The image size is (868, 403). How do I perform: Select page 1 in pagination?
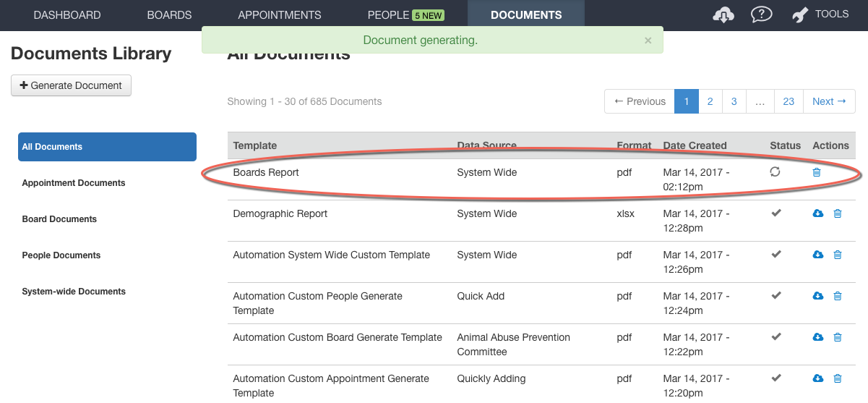click(x=687, y=101)
